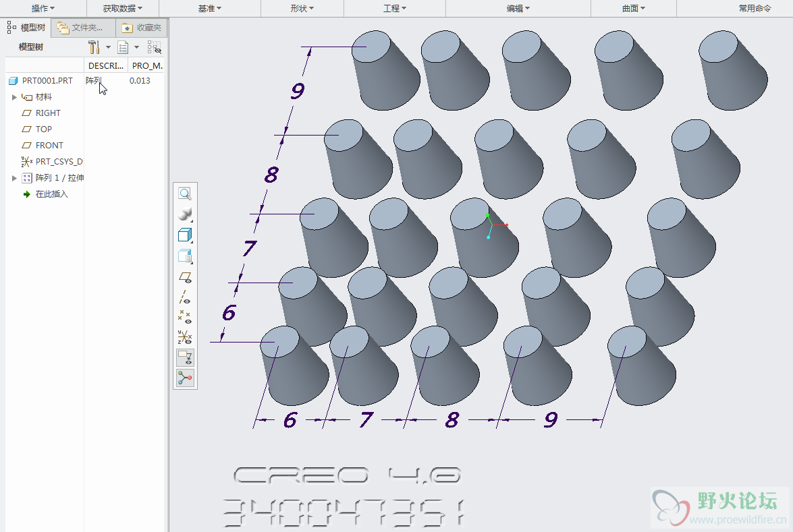The height and width of the screenshot is (532, 793).
Task: Click the PRO_M.. column header
Action: coord(146,65)
